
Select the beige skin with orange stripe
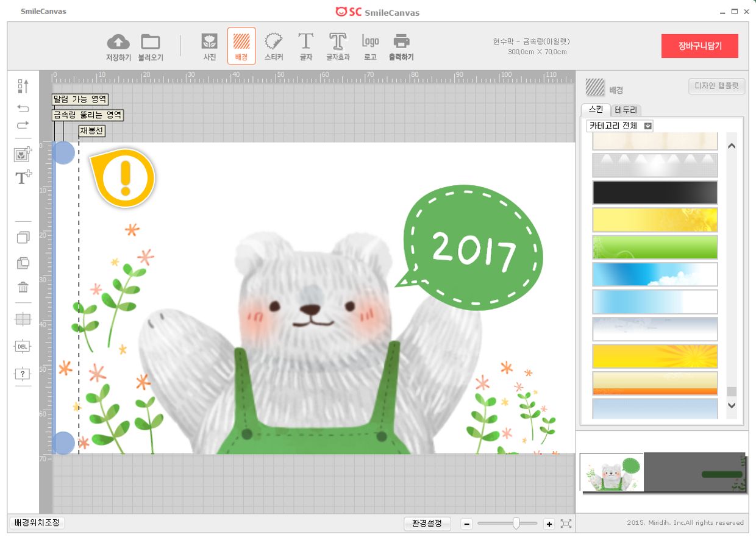(x=655, y=383)
